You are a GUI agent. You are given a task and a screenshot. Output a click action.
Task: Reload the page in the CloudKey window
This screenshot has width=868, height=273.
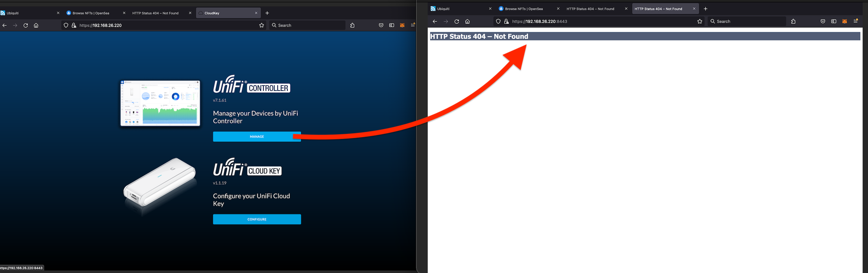26,25
